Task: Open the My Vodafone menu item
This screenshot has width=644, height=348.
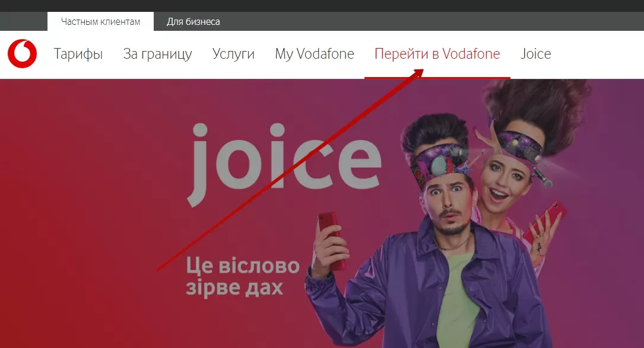Action: click(x=315, y=54)
